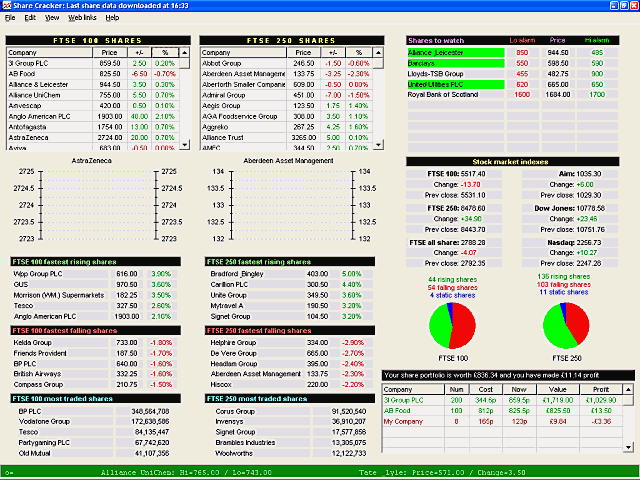Select Admiral Group in FTSE 250 table
640x480 pixels.
[x=287, y=95]
